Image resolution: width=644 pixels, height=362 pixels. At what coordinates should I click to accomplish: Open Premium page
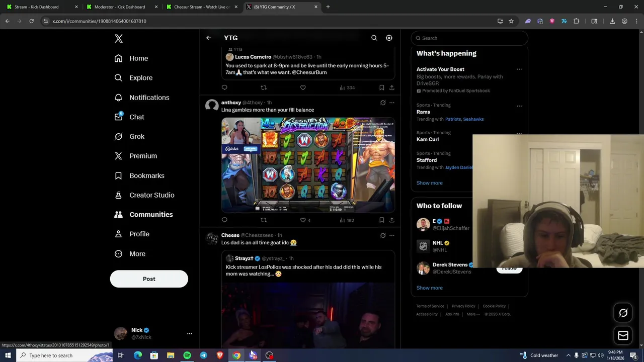click(136, 156)
